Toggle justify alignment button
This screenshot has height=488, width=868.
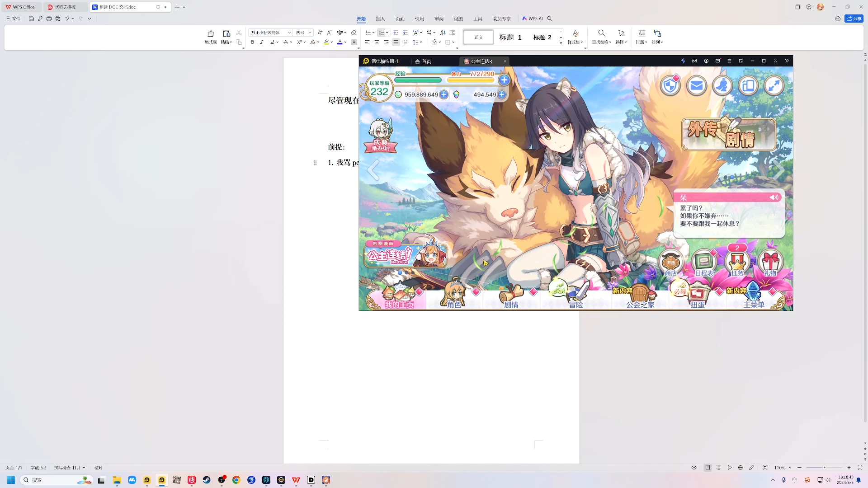tap(396, 42)
